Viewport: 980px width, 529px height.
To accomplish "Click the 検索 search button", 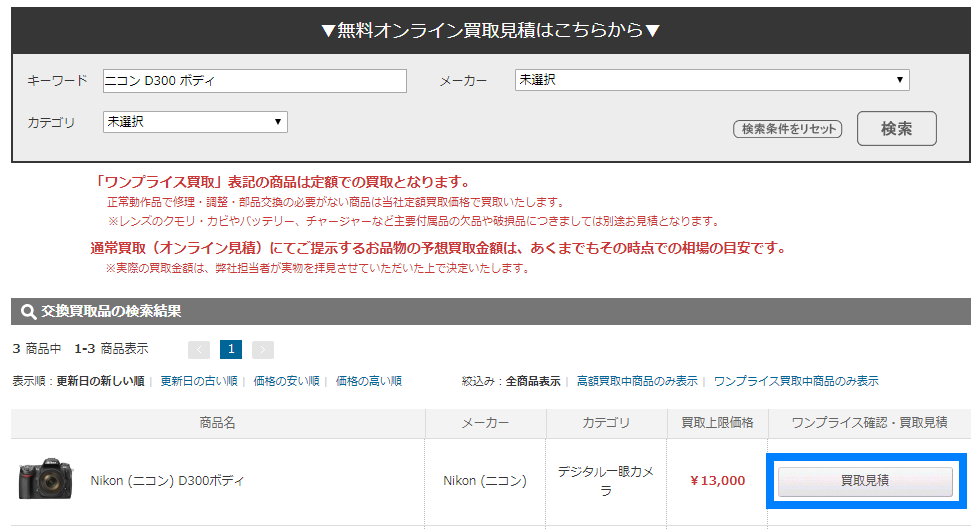I will tap(896, 128).
